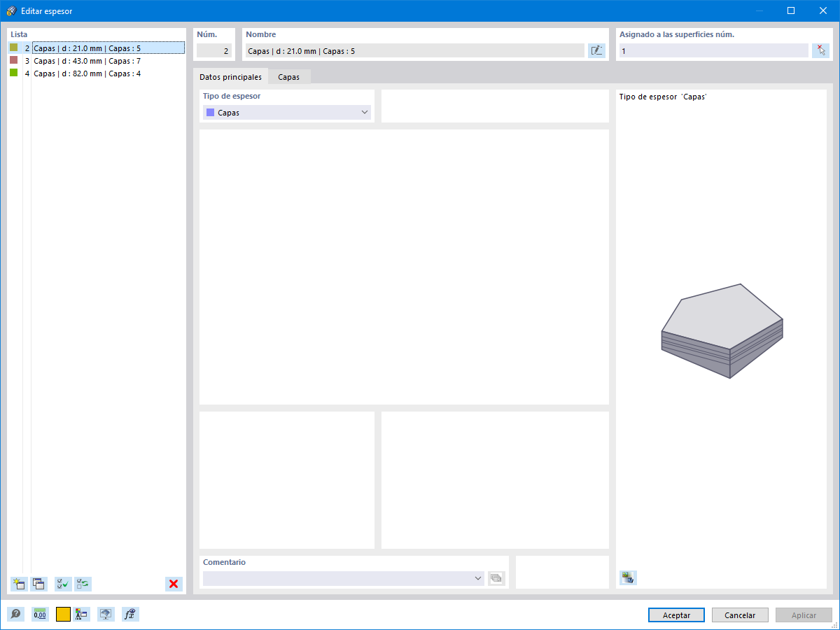Screen dimensions: 840x630
Task: Click the yellow color swatch at bottom
Action: (63, 615)
